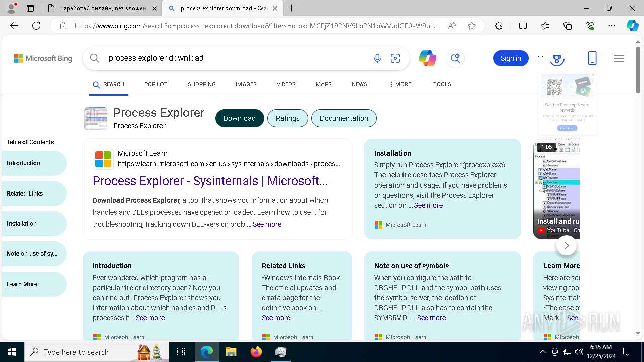Image resolution: width=644 pixels, height=362 pixels.
Task: Toggle Split screen icon
Action: tap(523, 26)
